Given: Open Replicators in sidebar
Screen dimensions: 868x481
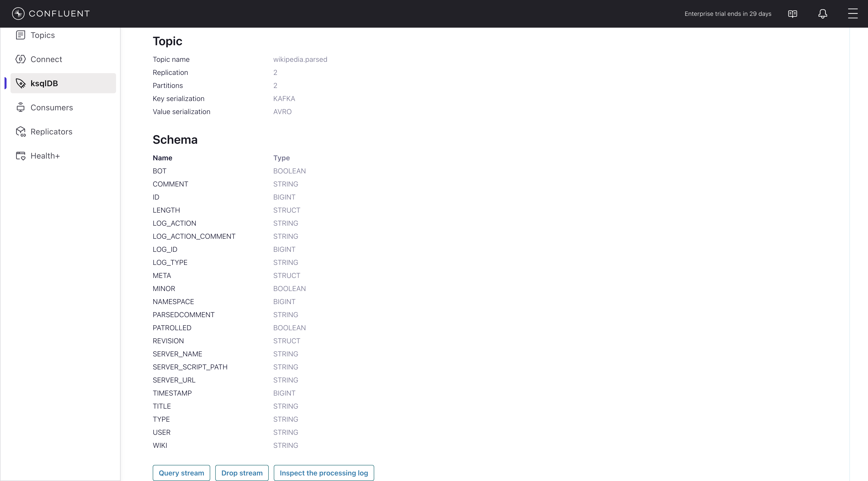Looking at the screenshot, I should coord(51,132).
